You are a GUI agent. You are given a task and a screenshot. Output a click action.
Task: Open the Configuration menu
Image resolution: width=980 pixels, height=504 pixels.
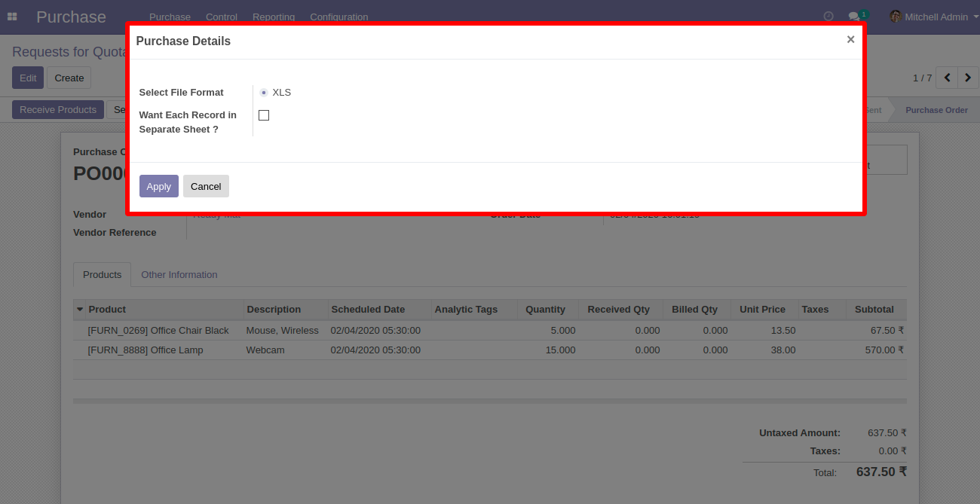click(339, 17)
